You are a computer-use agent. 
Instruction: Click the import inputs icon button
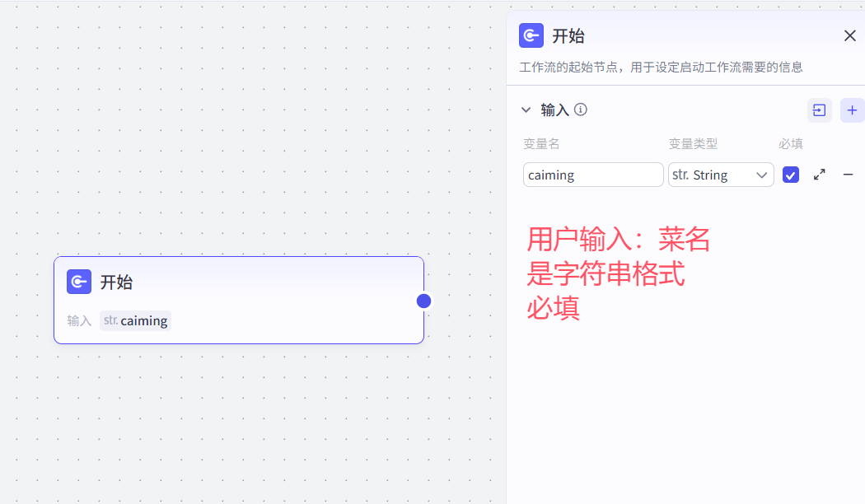[819, 110]
